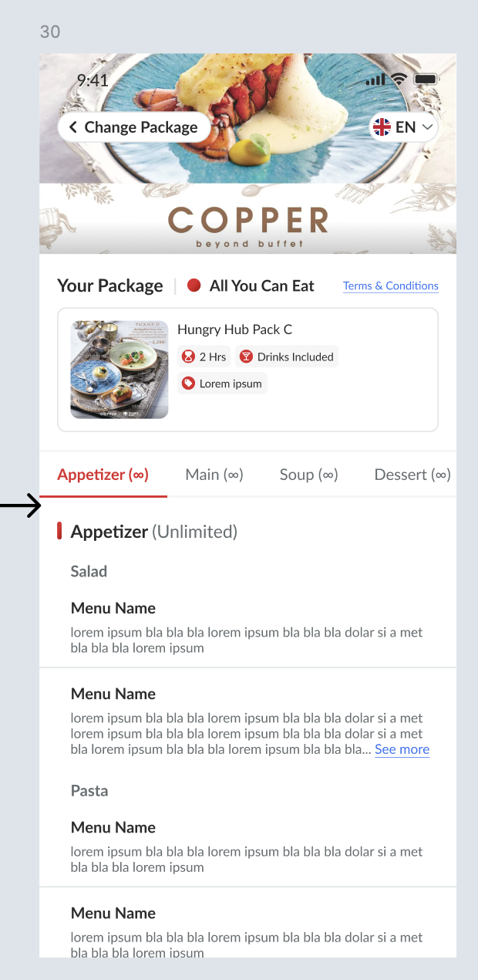The width and height of the screenshot is (478, 980).
Task: Open the Terms & Conditions link
Action: pos(391,286)
